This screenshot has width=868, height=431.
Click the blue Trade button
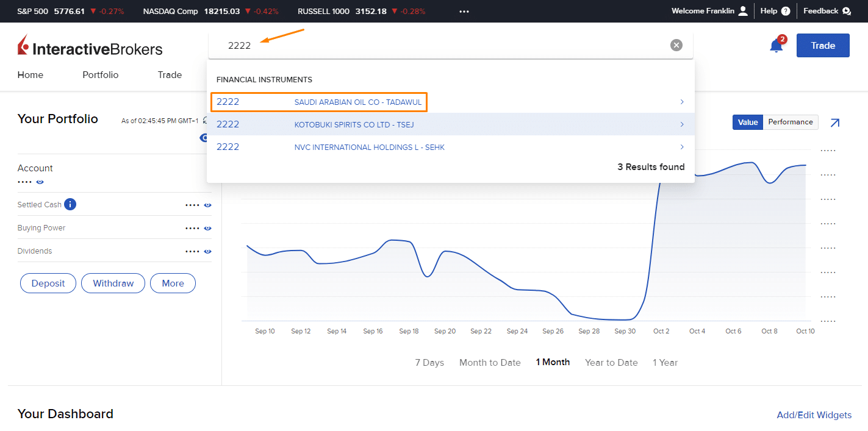click(823, 45)
